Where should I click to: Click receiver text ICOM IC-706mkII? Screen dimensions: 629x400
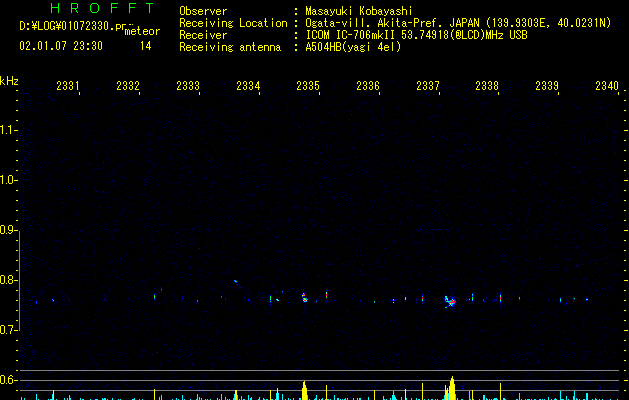[x=352, y=35]
